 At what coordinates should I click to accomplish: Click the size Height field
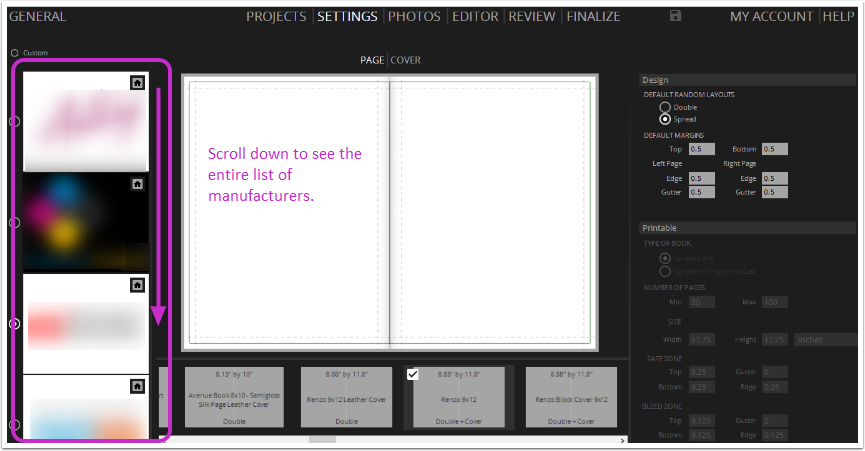[x=775, y=340]
